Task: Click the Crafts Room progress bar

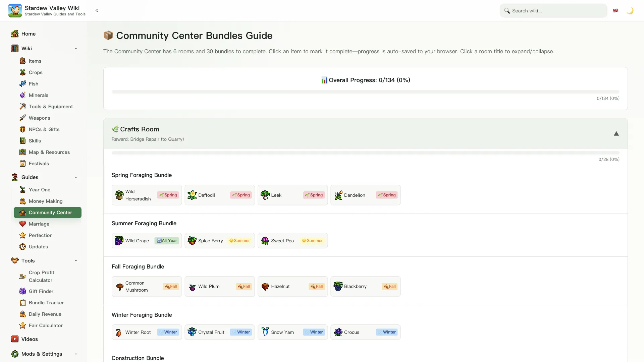Action: click(x=365, y=153)
